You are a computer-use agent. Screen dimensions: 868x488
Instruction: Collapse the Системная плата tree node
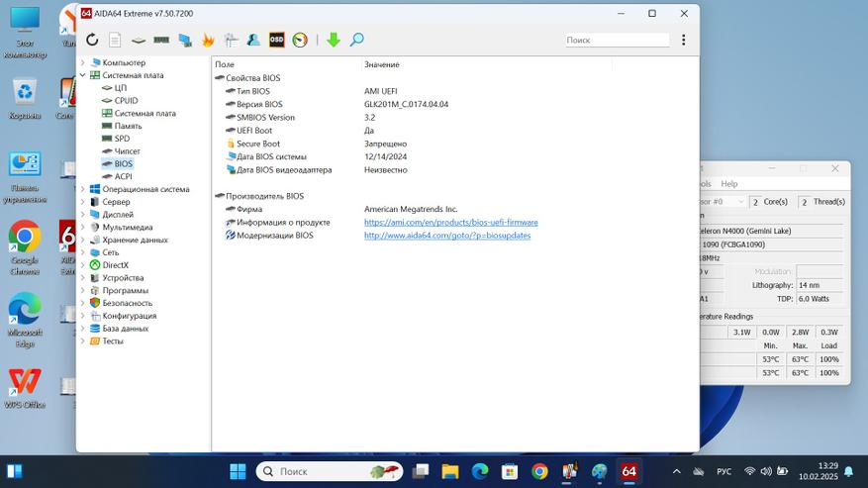tap(83, 75)
